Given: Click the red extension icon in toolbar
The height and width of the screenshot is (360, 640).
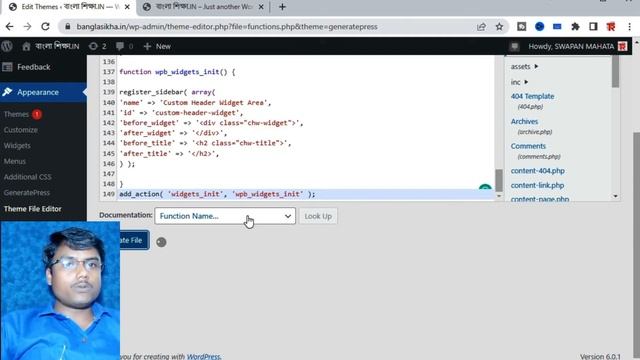Looking at the screenshot, I should 611,27.
